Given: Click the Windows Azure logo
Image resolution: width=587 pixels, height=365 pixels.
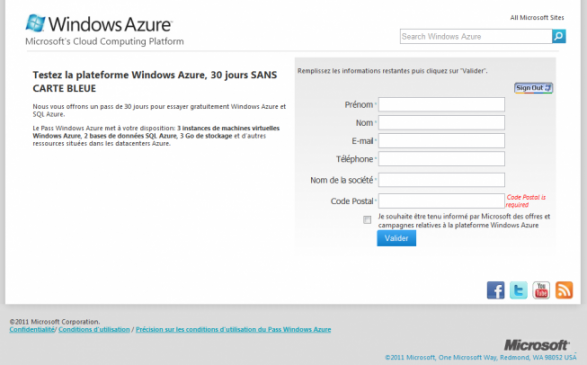Looking at the screenshot, I should pos(99,24).
